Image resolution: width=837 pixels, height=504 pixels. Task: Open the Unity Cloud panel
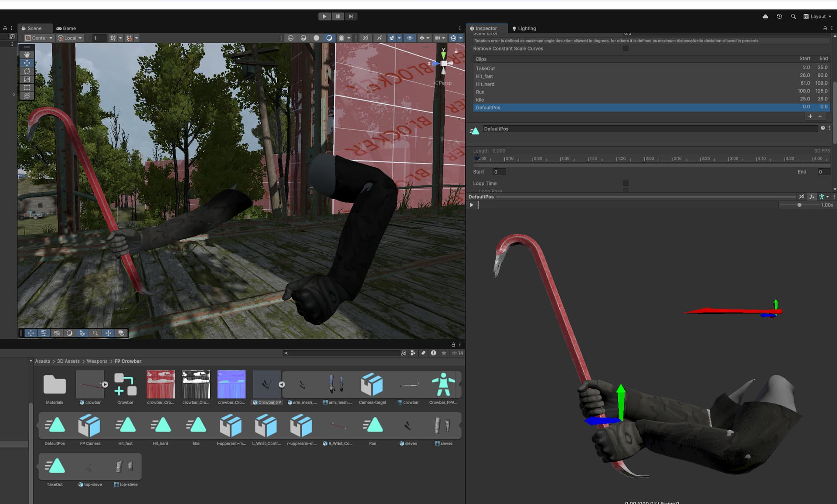click(x=765, y=16)
